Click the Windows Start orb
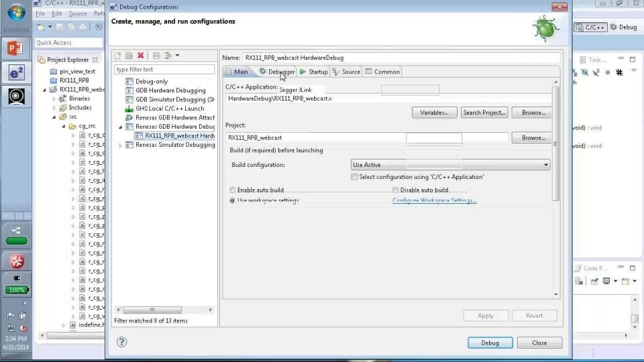Image resolution: width=644 pixels, height=362 pixels. click(x=16, y=13)
